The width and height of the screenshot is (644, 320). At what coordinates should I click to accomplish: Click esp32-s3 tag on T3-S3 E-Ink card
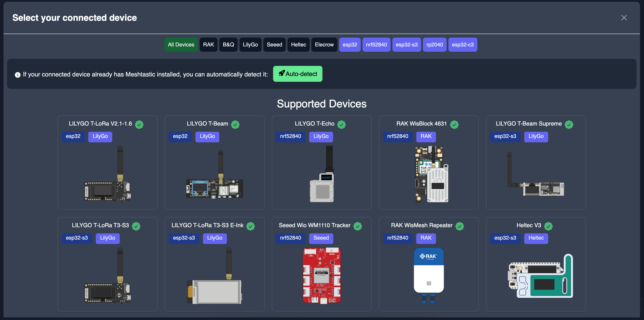point(184,238)
